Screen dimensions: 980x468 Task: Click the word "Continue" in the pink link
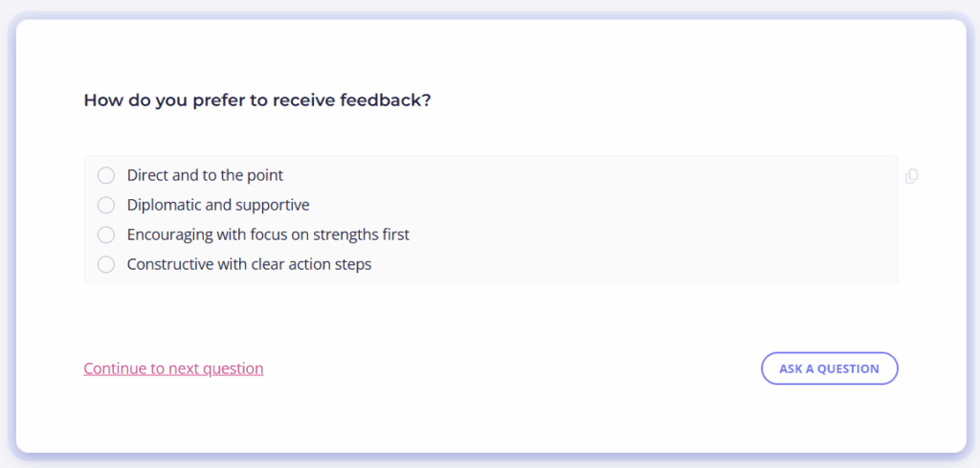click(115, 368)
